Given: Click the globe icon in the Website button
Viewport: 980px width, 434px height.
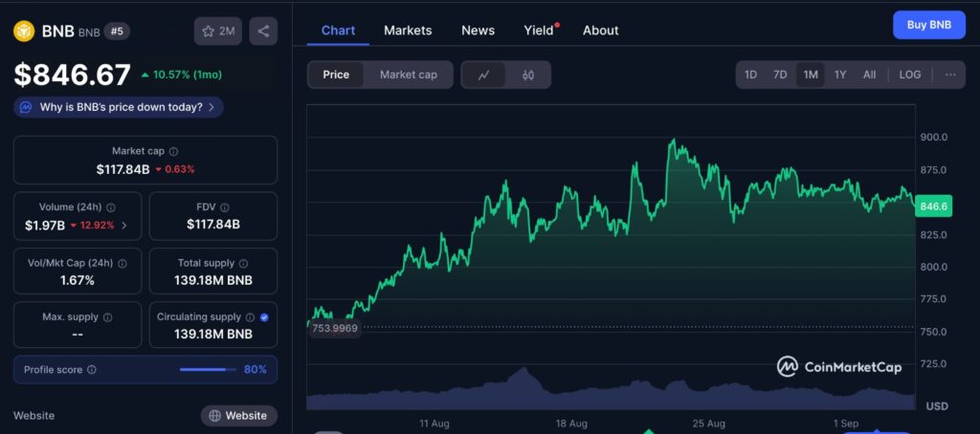Looking at the screenshot, I should (215, 416).
